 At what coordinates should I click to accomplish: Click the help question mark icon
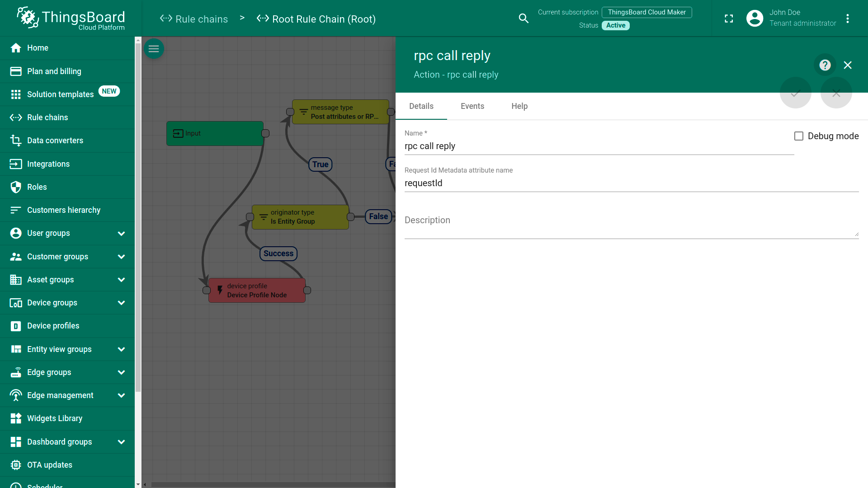825,65
